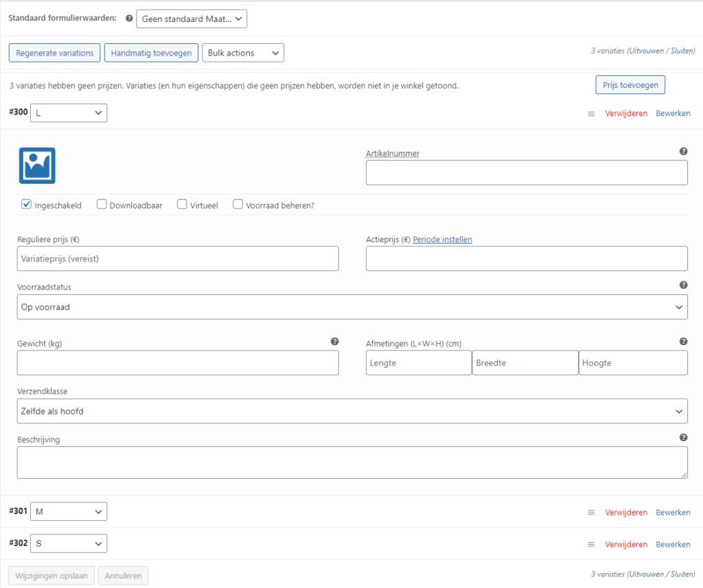Viewport: 703px width, 588px height.
Task: Grab drag handle for variation #302
Action: pos(591,545)
